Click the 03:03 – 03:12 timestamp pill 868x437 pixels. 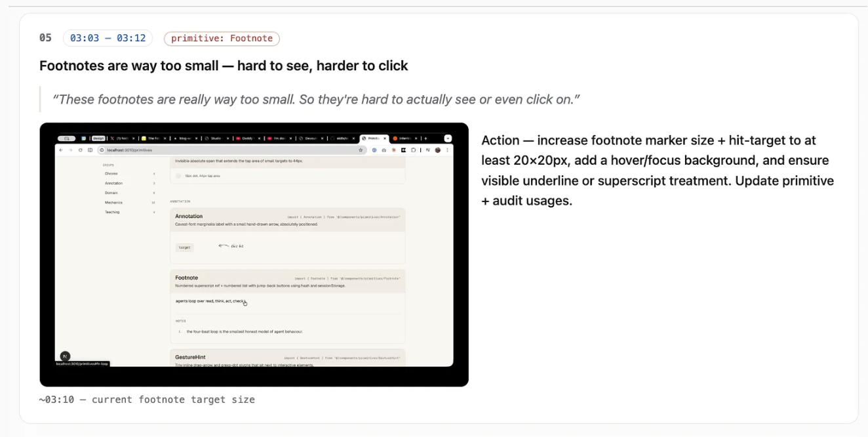108,38
